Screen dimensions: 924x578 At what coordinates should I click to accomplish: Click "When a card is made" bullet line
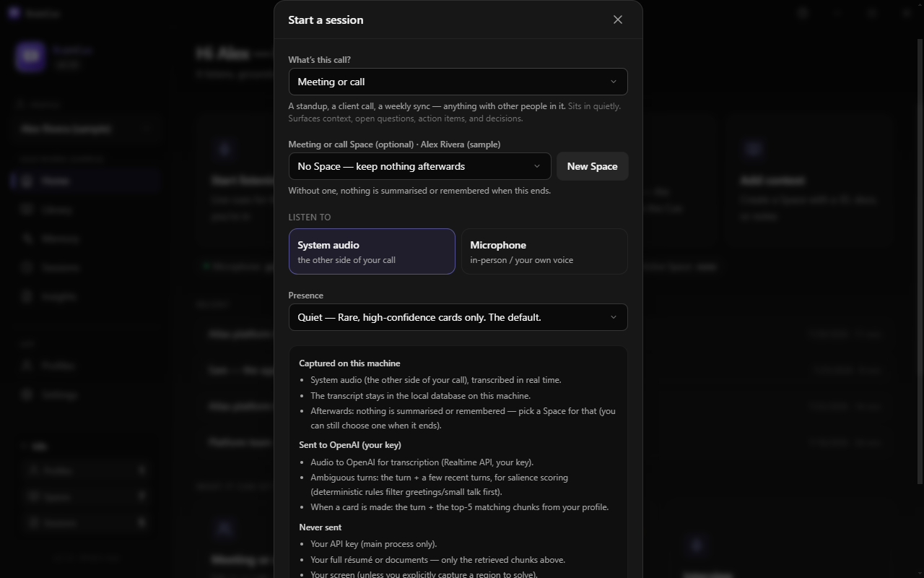click(459, 507)
